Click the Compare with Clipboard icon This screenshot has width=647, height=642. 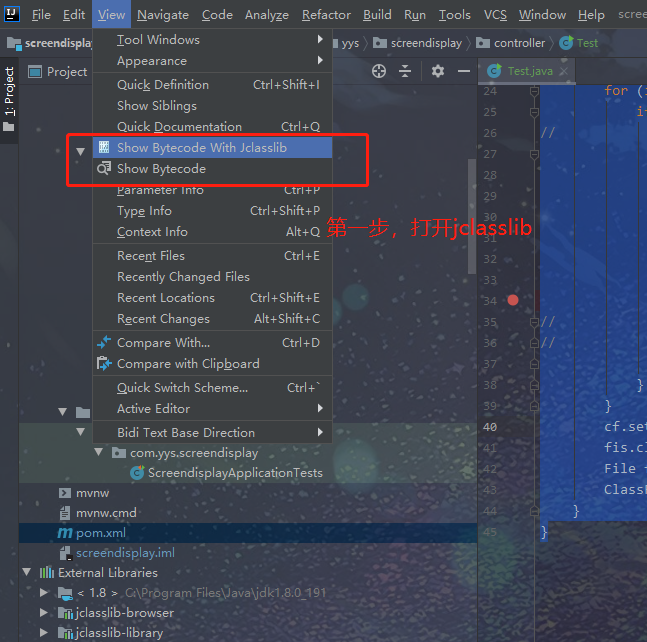(104, 363)
